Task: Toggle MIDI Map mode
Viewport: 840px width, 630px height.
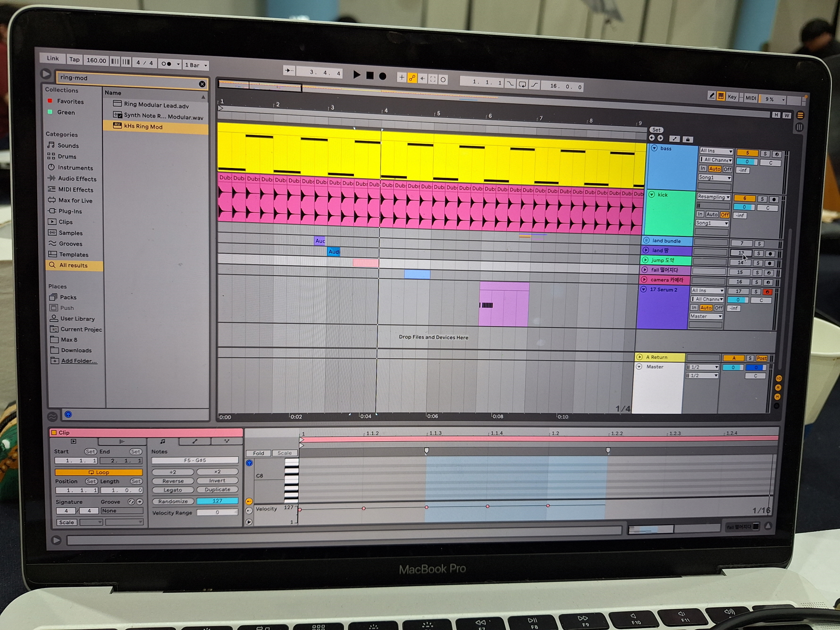Action: coord(750,98)
